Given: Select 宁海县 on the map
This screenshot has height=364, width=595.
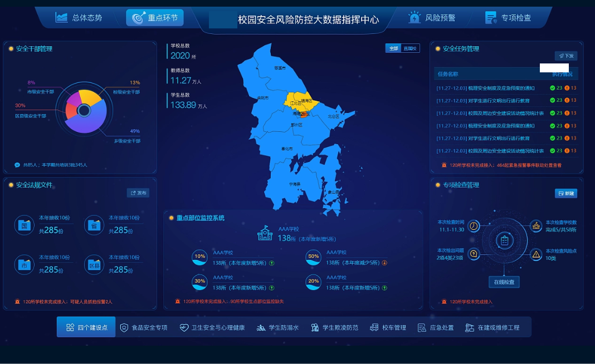Looking at the screenshot, I should [295, 184].
